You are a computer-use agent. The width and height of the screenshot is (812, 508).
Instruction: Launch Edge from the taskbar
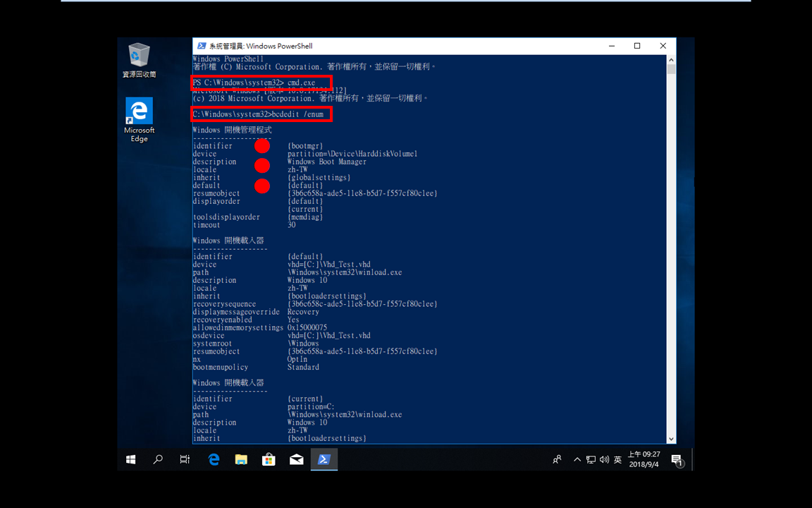click(214, 459)
